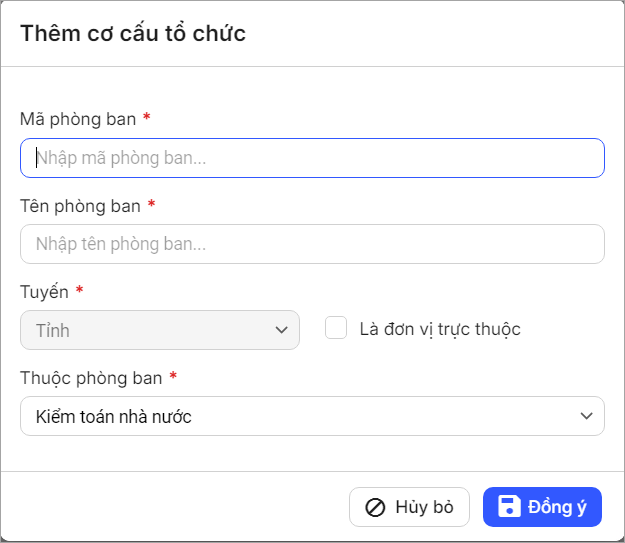Tick the 'Là đơn vị trực thuộc' checkbox
The image size is (625, 543).
click(x=336, y=328)
